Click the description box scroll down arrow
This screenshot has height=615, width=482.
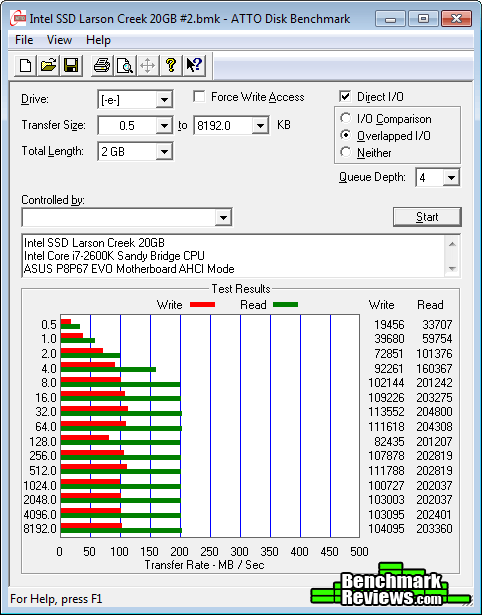452,269
